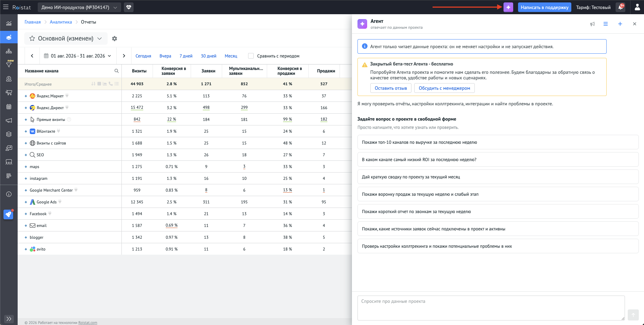Click the rocket icon in sidebar

point(8,214)
